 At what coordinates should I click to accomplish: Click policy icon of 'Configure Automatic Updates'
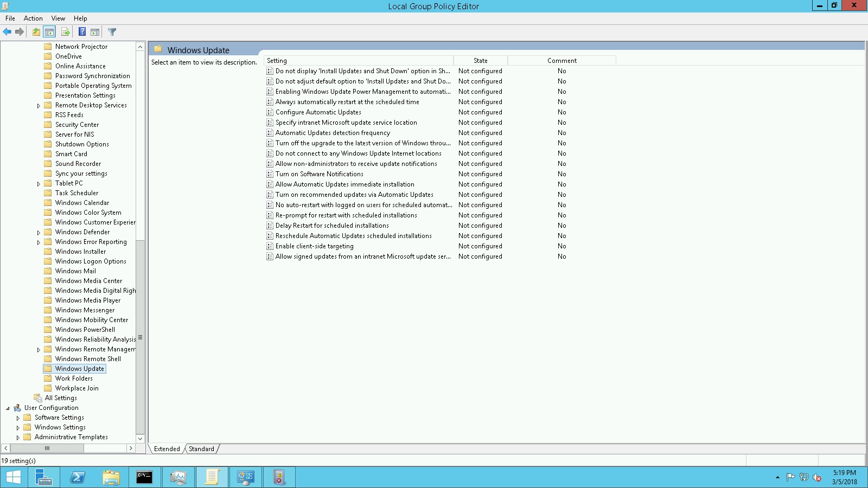(x=270, y=112)
